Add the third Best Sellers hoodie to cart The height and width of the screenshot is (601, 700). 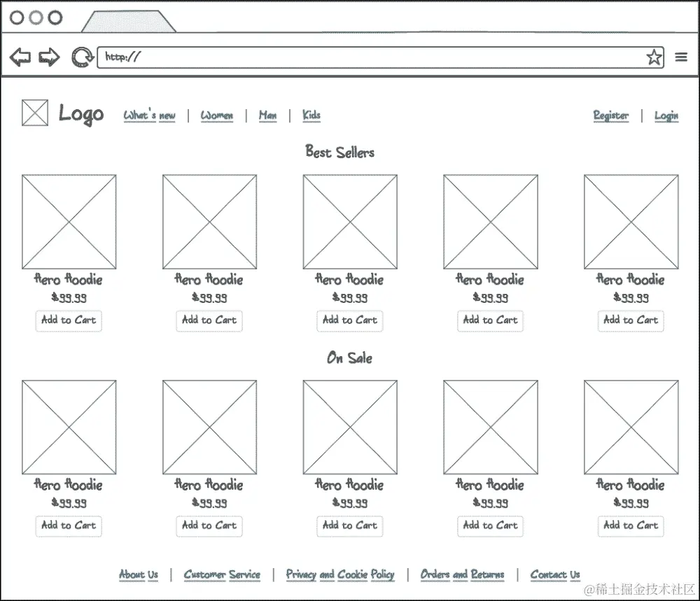[350, 320]
